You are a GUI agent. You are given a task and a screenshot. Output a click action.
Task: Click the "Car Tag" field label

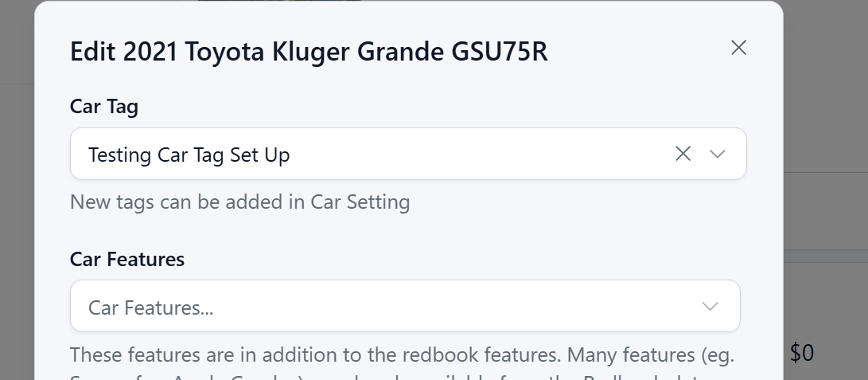click(104, 107)
